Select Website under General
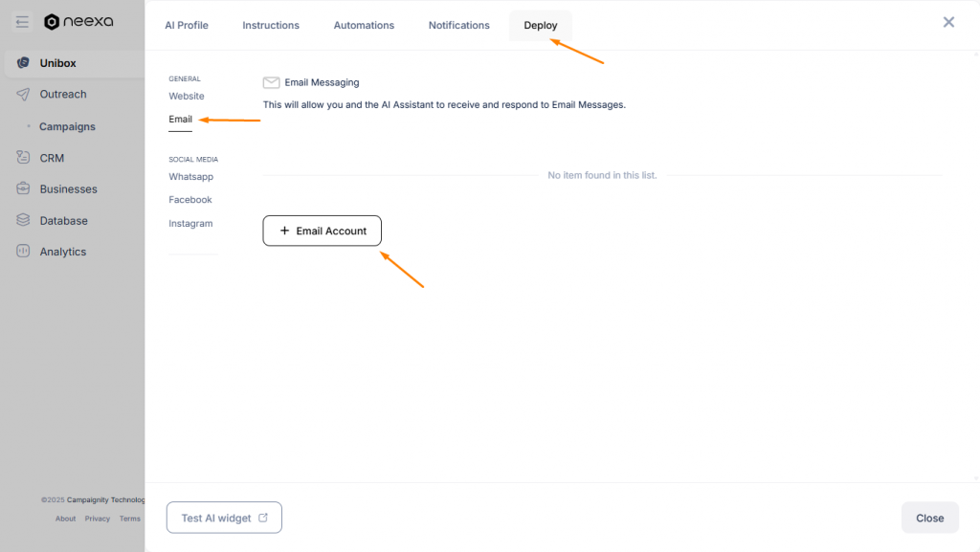 tap(186, 96)
